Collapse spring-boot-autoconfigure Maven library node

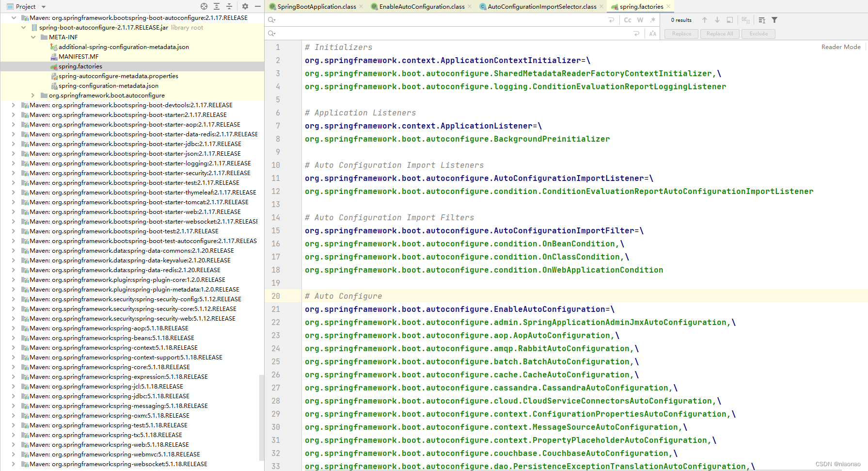click(14, 17)
